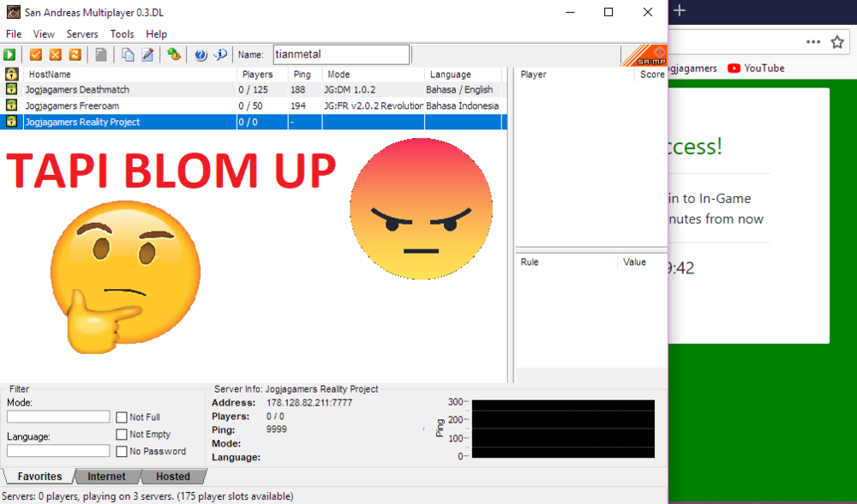Viewport: 857px width, 504px height.
Task: Click the status bar servers summary text
Action: point(147,496)
